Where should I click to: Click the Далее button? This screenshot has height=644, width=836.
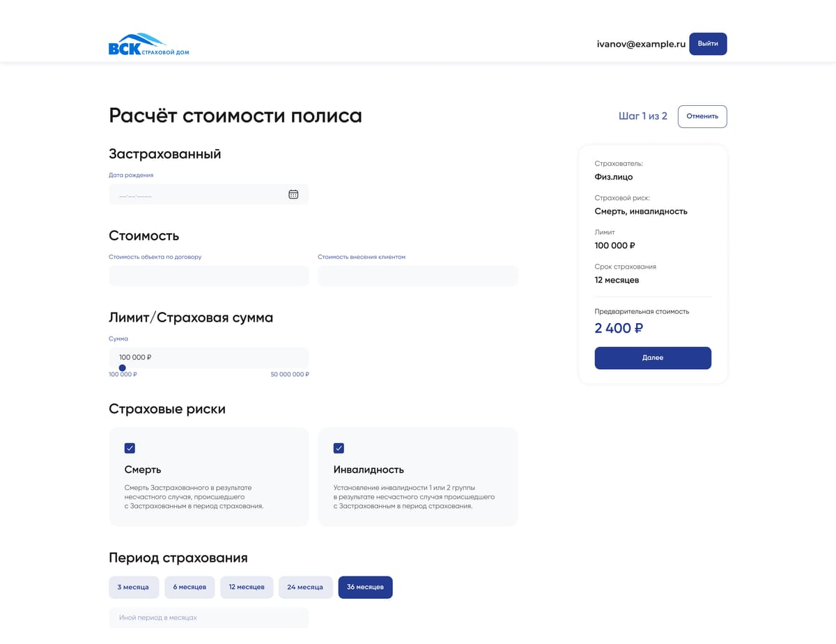click(x=653, y=358)
